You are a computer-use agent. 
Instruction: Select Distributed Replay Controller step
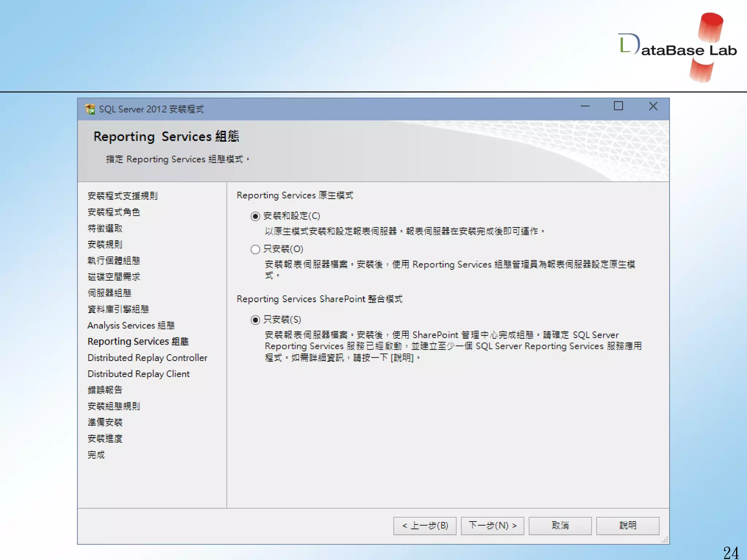point(147,358)
